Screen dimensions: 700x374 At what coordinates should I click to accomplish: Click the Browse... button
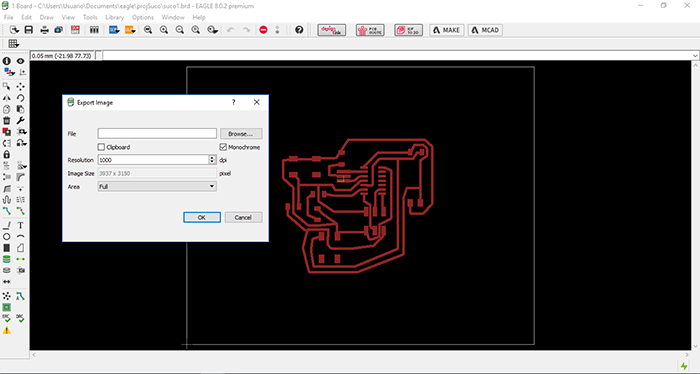[x=241, y=134]
